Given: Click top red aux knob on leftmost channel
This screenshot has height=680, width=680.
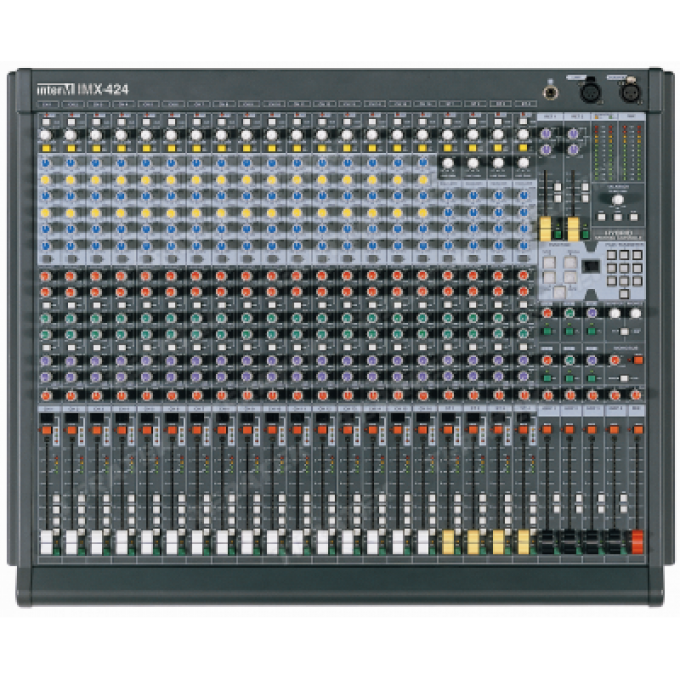Looking at the screenshot, I should tap(46, 276).
